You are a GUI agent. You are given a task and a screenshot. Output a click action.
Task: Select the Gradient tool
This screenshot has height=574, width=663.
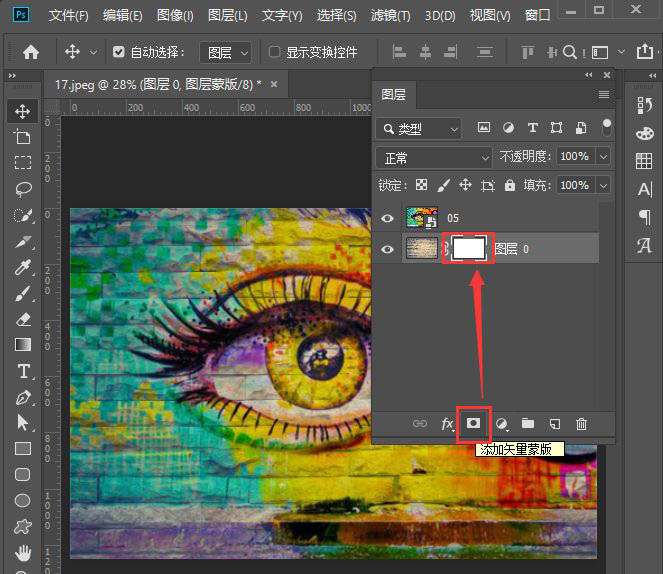[x=22, y=344]
